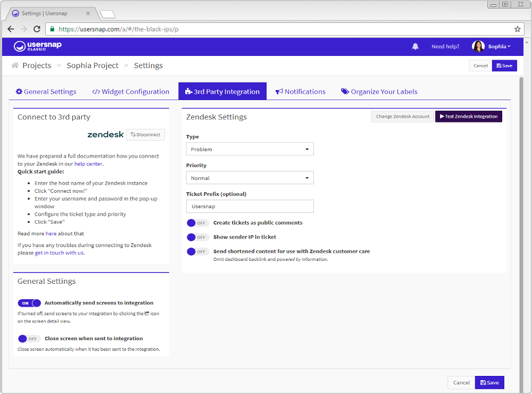Open the Notifications tab
The width and height of the screenshot is (532, 394).
[300, 92]
